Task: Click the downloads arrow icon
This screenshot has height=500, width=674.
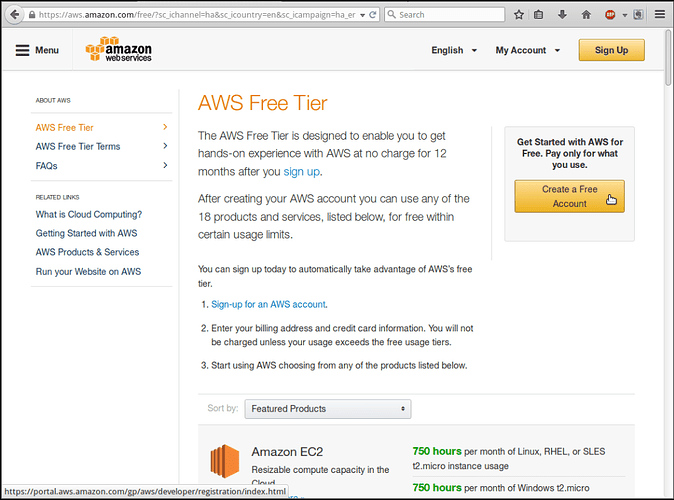Action: pyautogui.click(x=563, y=15)
